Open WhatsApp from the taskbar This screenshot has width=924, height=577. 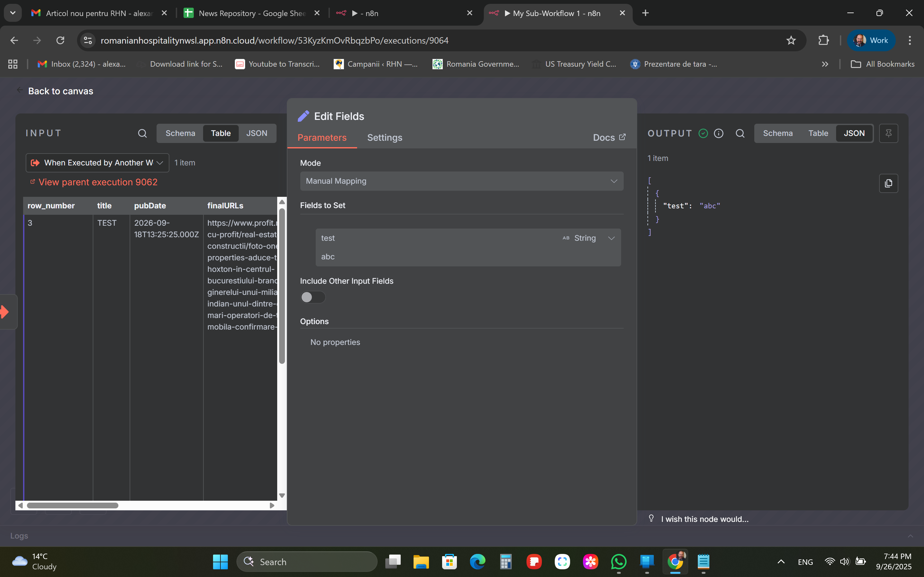tap(619, 562)
